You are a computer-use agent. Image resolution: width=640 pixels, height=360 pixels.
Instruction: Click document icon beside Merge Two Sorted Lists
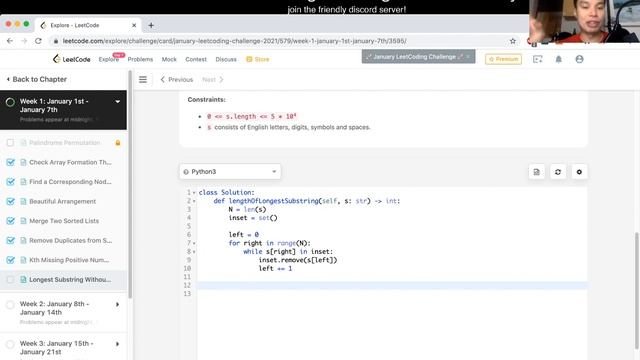coord(23,221)
